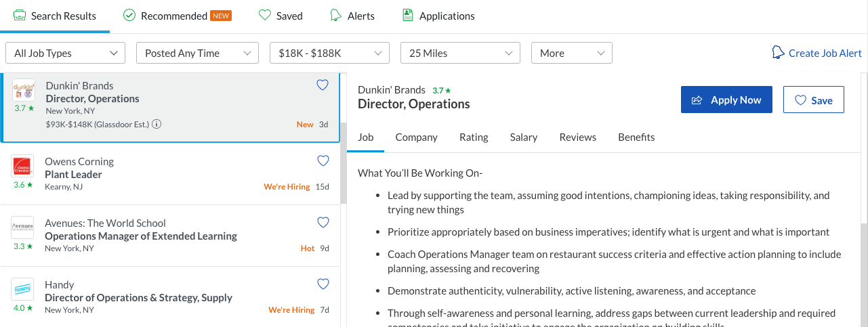Open the Saved jobs tab
This screenshot has width=868, height=327.
click(281, 16)
